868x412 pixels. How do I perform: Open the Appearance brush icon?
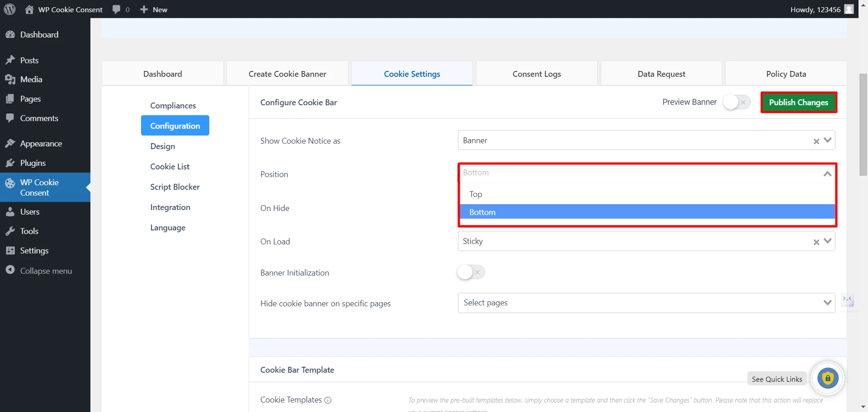10,144
